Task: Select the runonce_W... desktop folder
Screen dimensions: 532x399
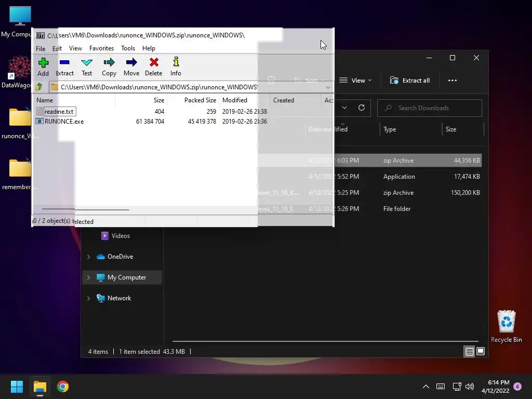Action: tap(20, 123)
